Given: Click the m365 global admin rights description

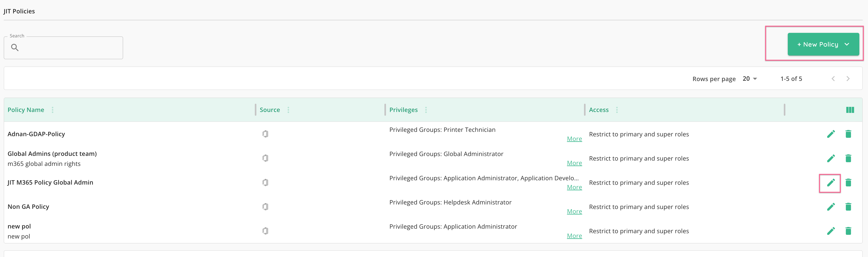Looking at the screenshot, I should click(x=44, y=164).
